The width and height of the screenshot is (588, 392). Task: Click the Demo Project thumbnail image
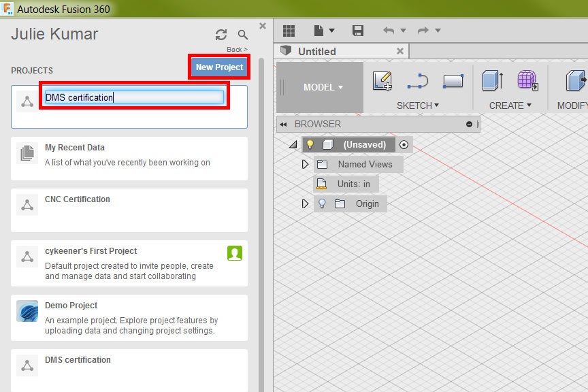point(27,311)
